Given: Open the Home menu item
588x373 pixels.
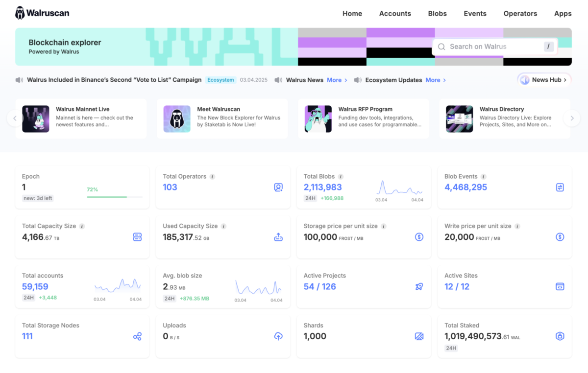Looking at the screenshot, I should [x=352, y=14].
